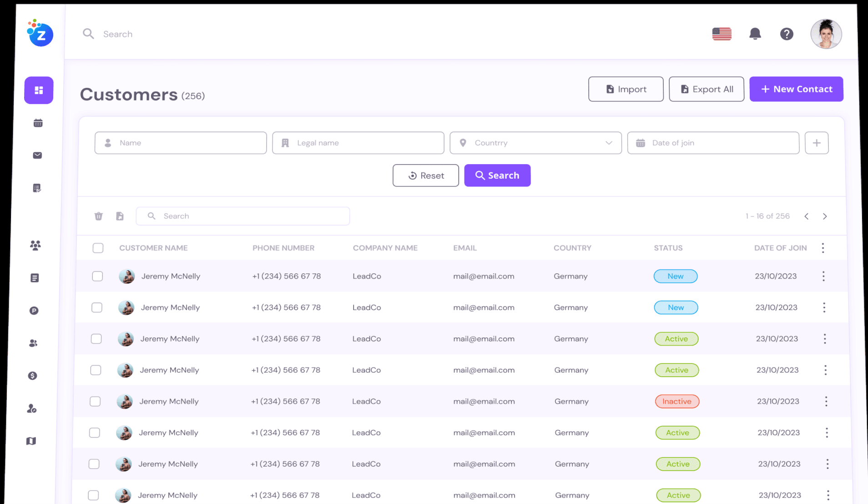This screenshot has width=868, height=504.
Task: Sort by COMPANY NAME column header
Action: coord(385,248)
